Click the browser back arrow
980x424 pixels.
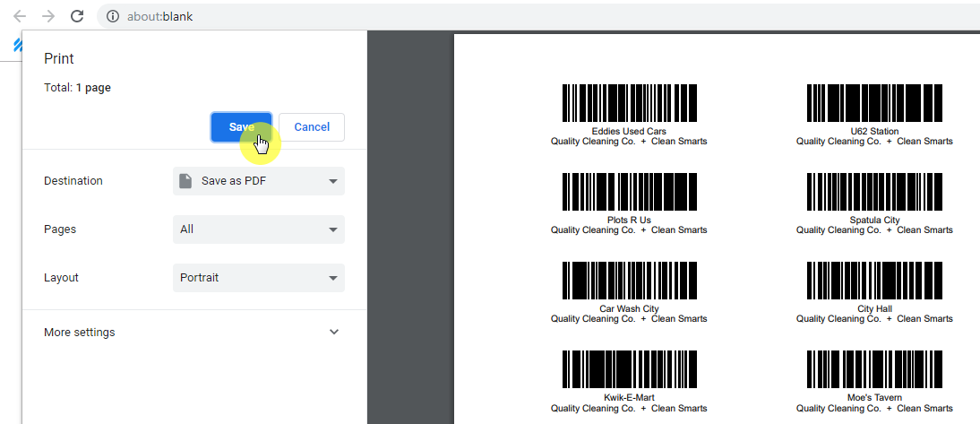pyautogui.click(x=20, y=16)
